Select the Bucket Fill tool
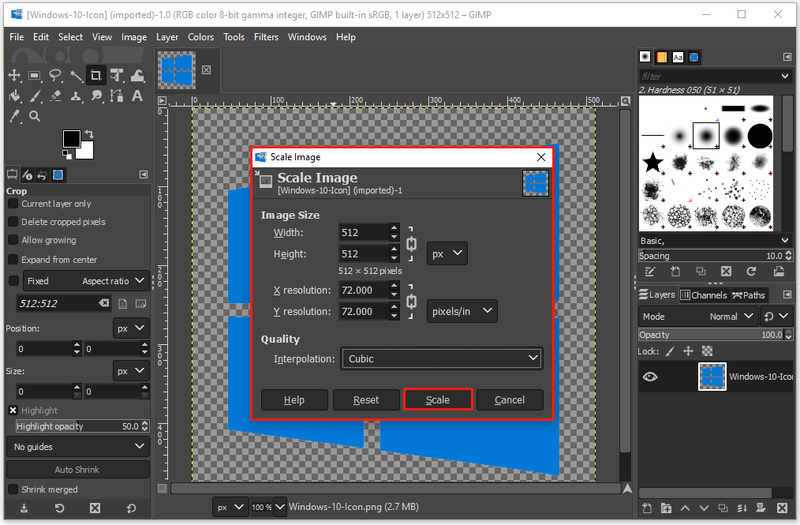The image size is (800, 525). (x=14, y=96)
